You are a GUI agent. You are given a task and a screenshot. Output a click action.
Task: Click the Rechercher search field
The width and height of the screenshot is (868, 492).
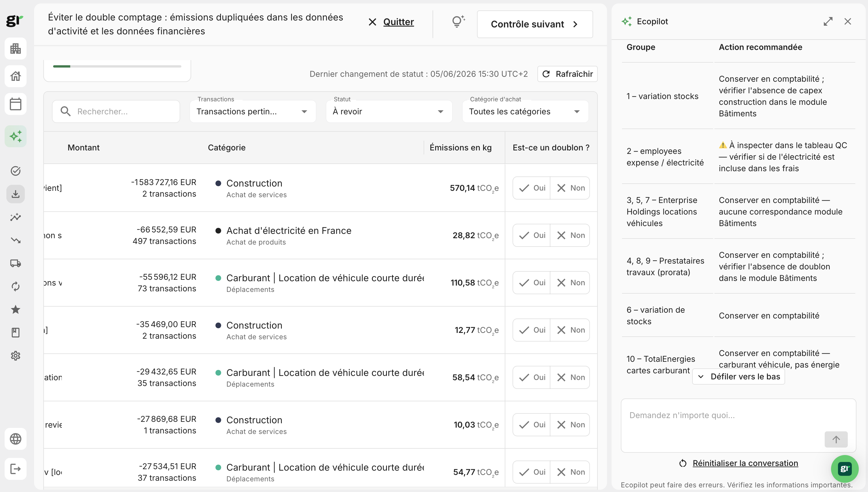(116, 111)
